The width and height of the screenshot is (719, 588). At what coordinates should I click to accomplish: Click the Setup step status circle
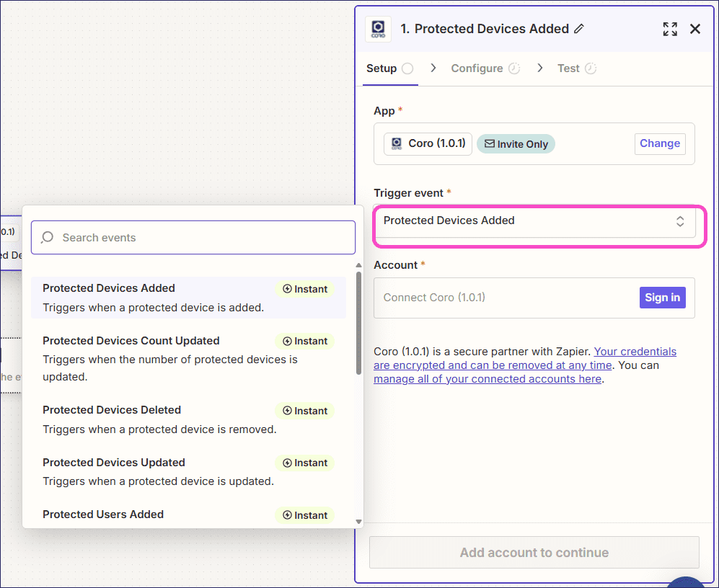407,68
